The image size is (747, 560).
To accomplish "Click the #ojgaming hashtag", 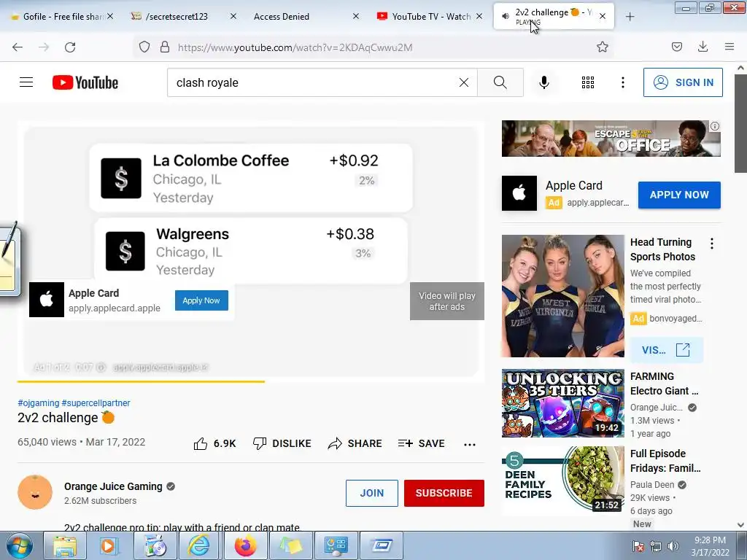I will pos(38,402).
